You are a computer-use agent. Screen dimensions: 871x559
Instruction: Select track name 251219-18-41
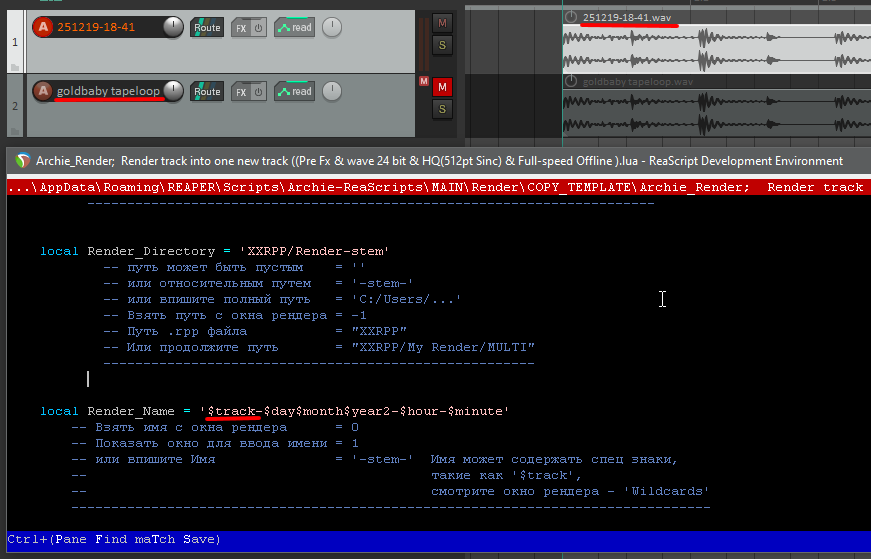pyautogui.click(x=96, y=27)
